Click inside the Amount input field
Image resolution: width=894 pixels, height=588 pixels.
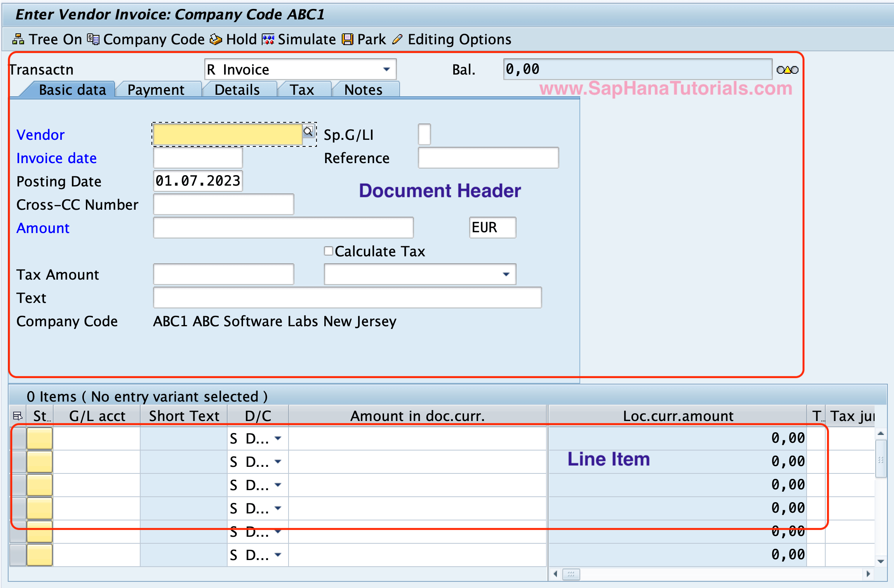(x=283, y=228)
